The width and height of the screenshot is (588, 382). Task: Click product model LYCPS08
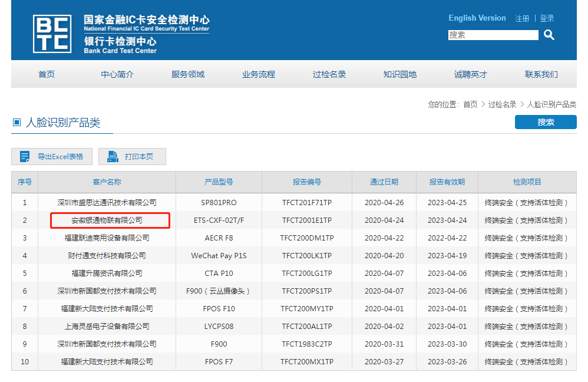pos(219,327)
